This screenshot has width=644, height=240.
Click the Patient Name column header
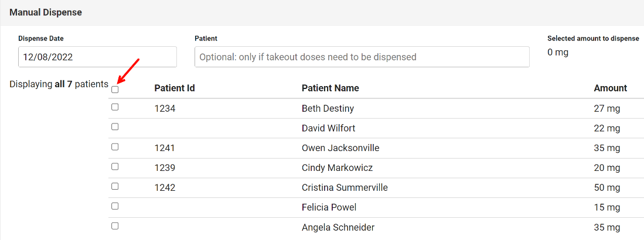point(330,88)
